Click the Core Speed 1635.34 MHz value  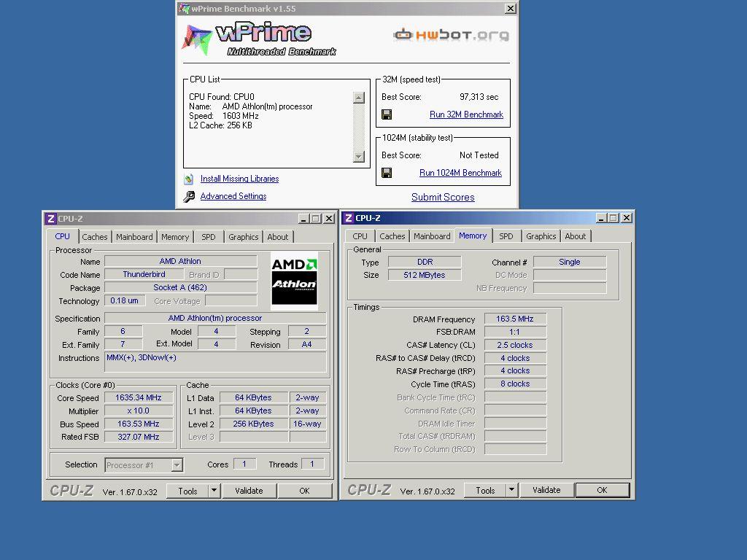tap(139, 397)
